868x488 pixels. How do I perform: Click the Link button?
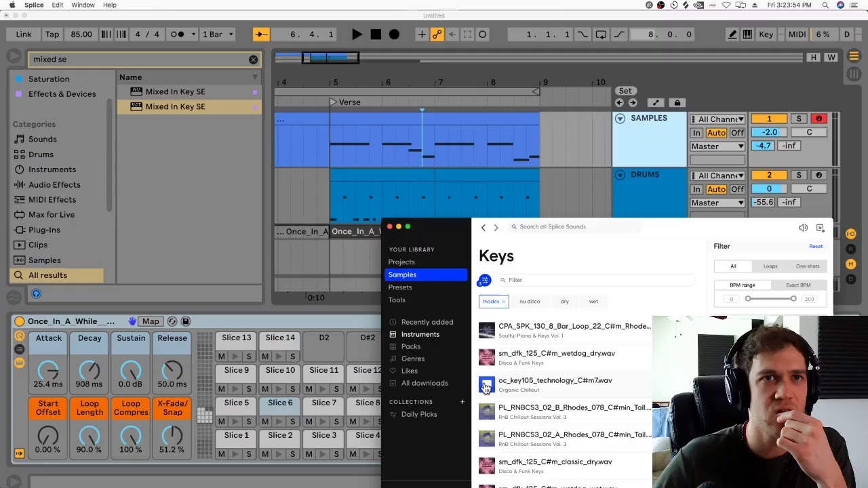(x=24, y=35)
